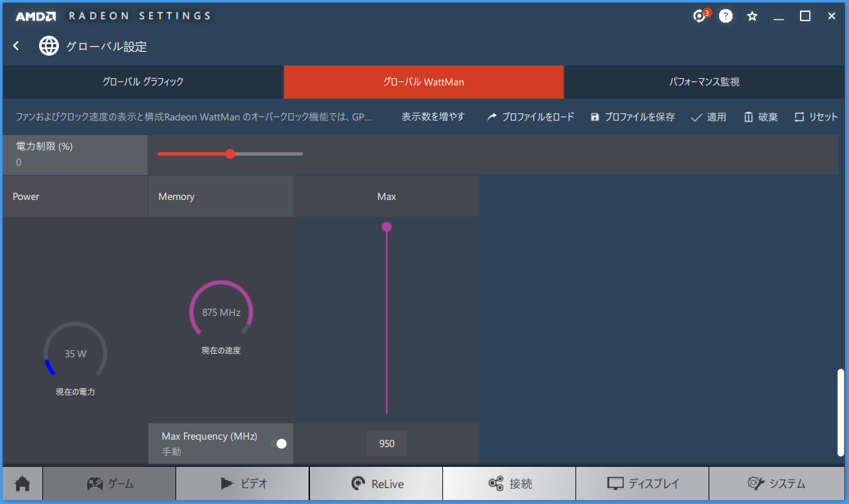Select the グローバル WattMan tab
This screenshot has width=849, height=504.
tap(424, 82)
